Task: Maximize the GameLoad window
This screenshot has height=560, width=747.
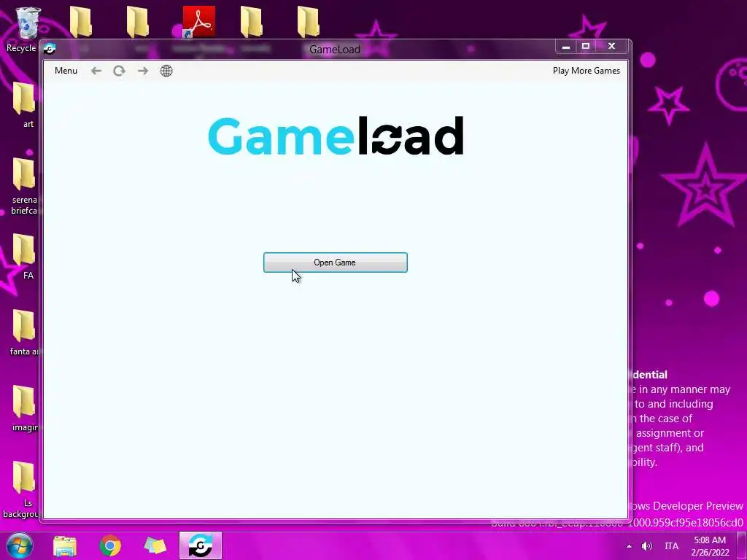Action: coord(586,46)
